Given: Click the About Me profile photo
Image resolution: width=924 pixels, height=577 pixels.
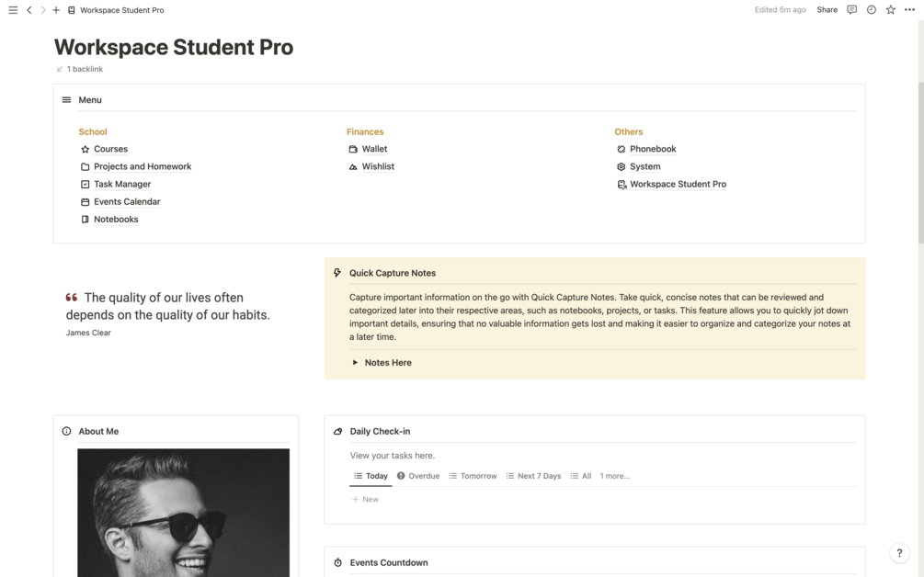Looking at the screenshot, I should click(183, 512).
